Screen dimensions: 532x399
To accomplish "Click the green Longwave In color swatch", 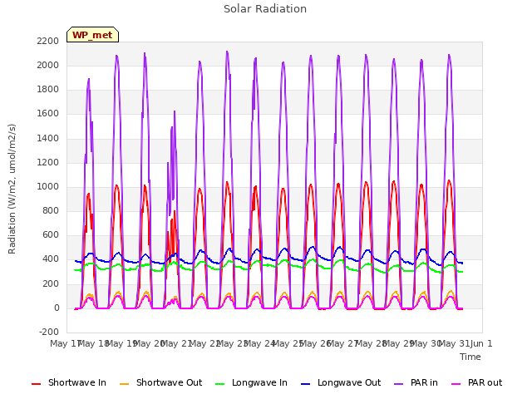I will click(x=219, y=384).
